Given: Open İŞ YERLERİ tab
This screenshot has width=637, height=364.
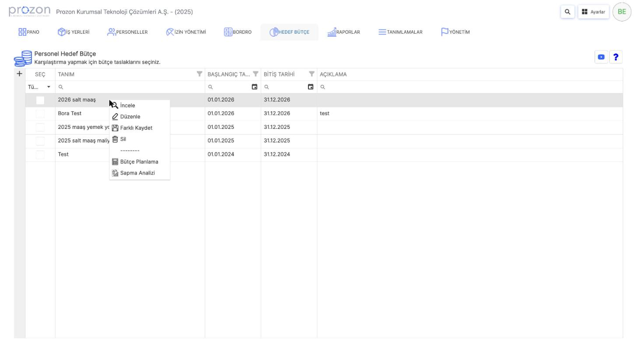Looking at the screenshot, I should pos(73,32).
